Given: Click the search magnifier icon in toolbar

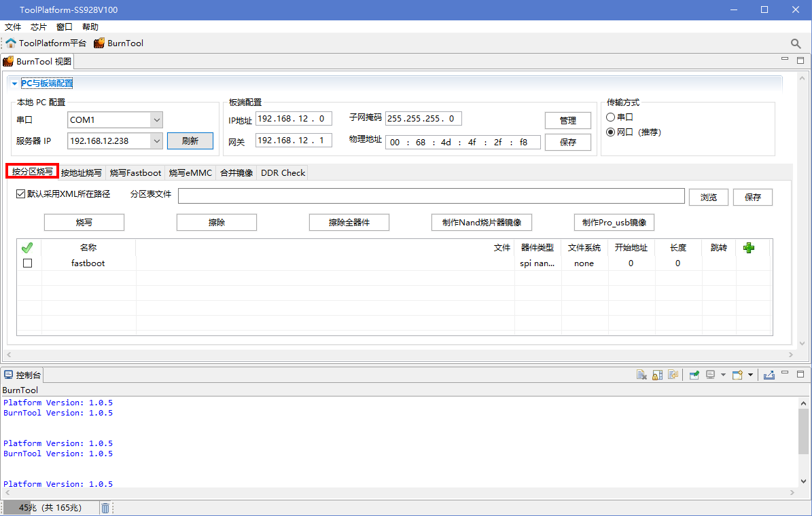Looking at the screenshot, I should (x=796, y=43).
